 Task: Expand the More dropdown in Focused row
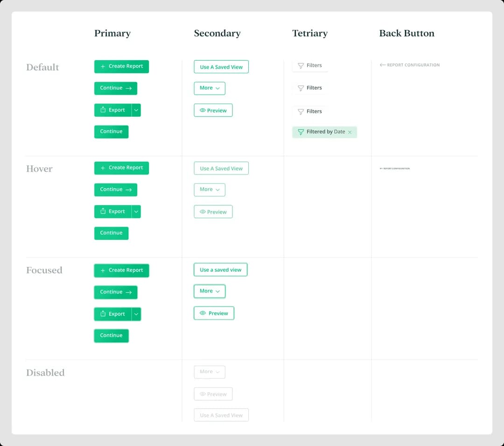coord(210,291)
